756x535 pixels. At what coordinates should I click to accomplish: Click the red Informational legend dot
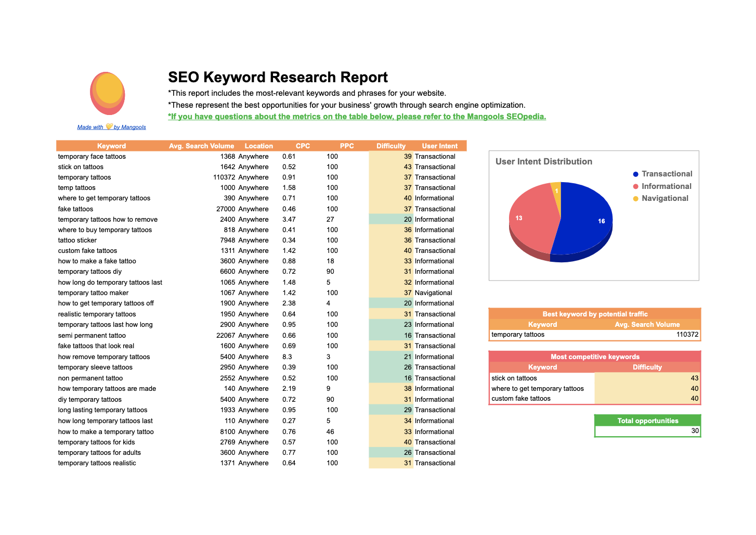pyautogui.click(x=635, y=186)
